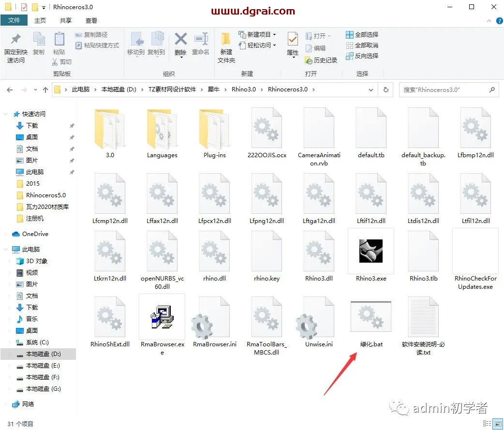This screenshot has width=504, height=430.
Task: Click the Copy ribbon icon
Action: click(39, 40)
